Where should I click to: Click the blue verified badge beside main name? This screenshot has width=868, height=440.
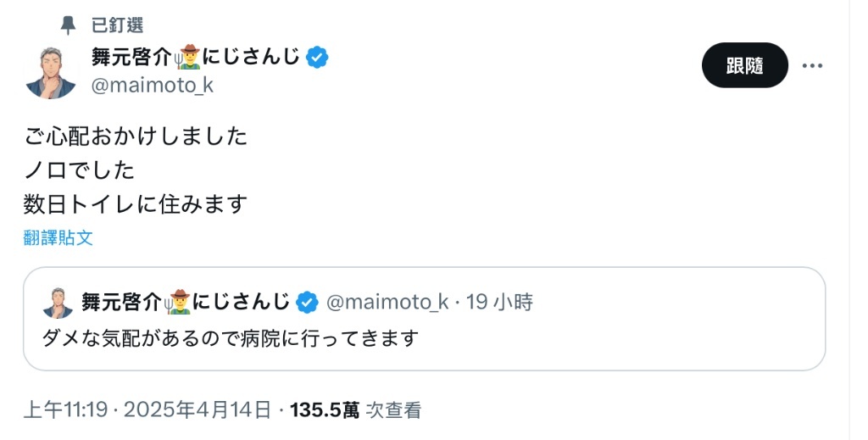click(317, 58)
